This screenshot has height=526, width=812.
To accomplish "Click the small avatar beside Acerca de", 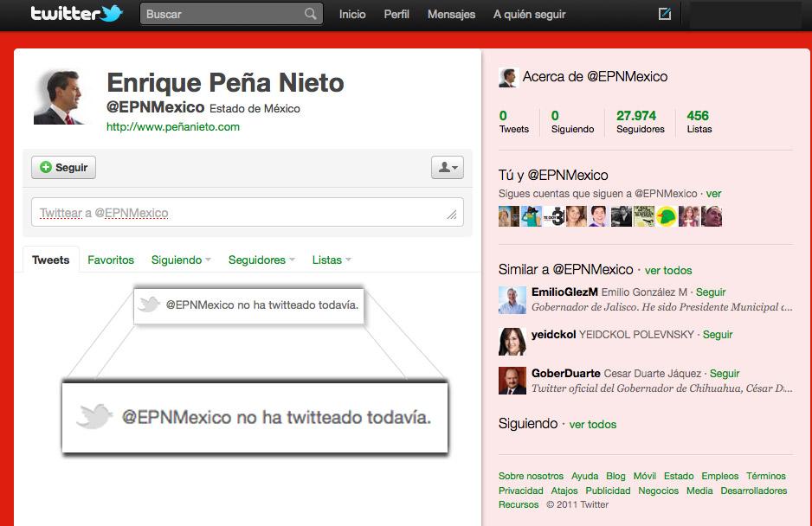I will (x=508, y=77).
